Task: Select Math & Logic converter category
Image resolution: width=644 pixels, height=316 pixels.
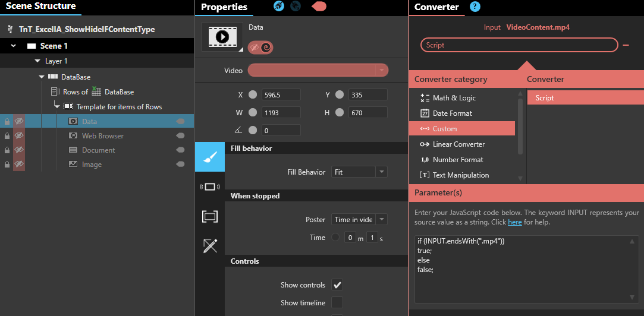Action: pyautogui.click(x=454, y=98)
